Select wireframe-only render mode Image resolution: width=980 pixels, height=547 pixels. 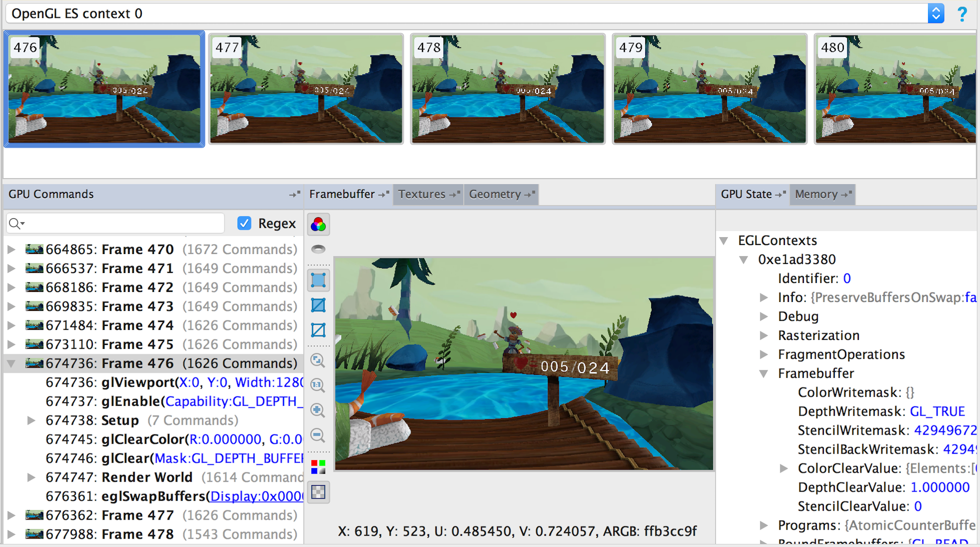(318, 330)
